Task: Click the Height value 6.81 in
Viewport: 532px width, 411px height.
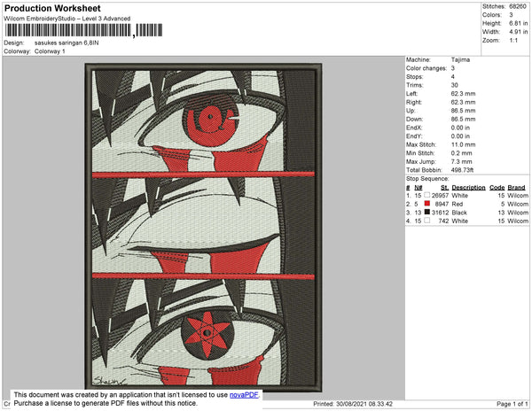Action: pos(518,23)
